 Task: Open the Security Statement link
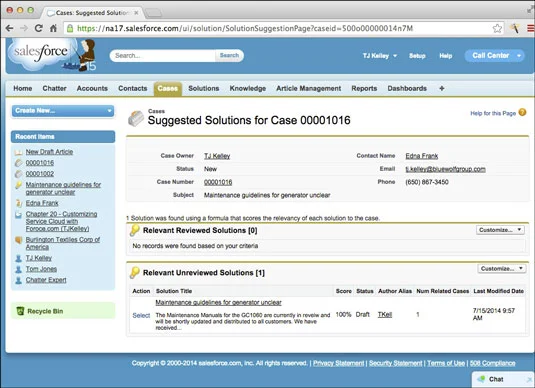tap(395, 363)
